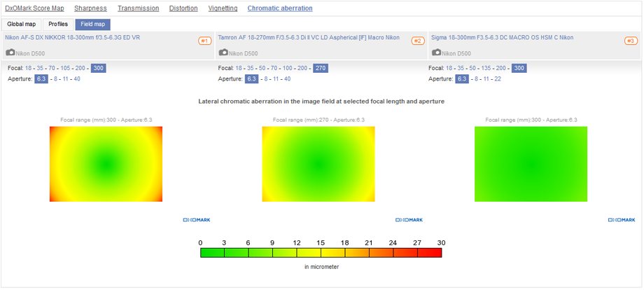Select aperture 6.3 for the Tamron lens

click(252, 79)
